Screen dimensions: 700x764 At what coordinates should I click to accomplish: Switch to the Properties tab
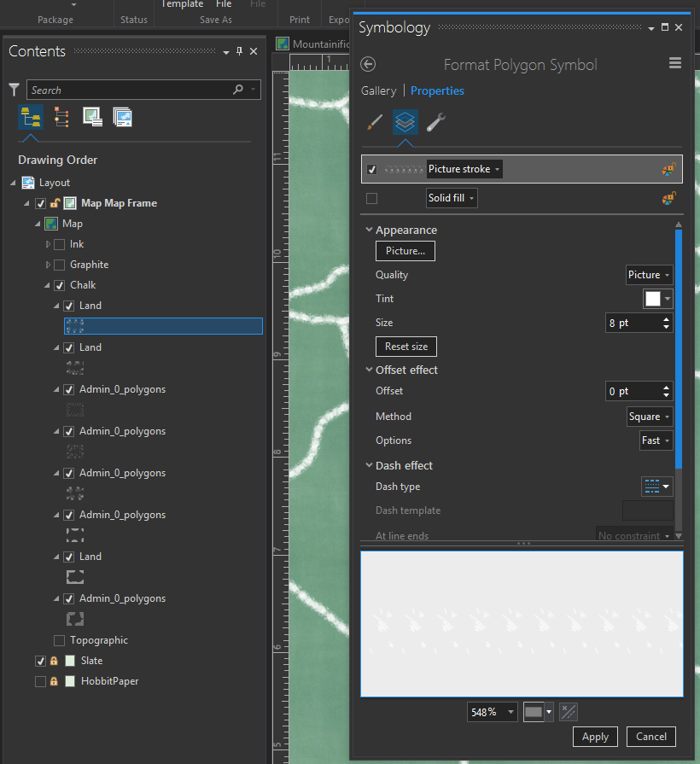click(437, 90)
